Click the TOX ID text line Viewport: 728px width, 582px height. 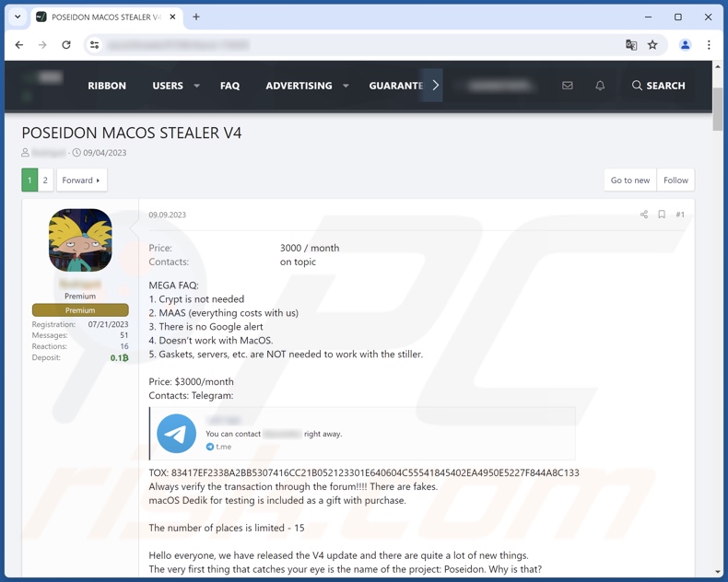tap(364, 473)
